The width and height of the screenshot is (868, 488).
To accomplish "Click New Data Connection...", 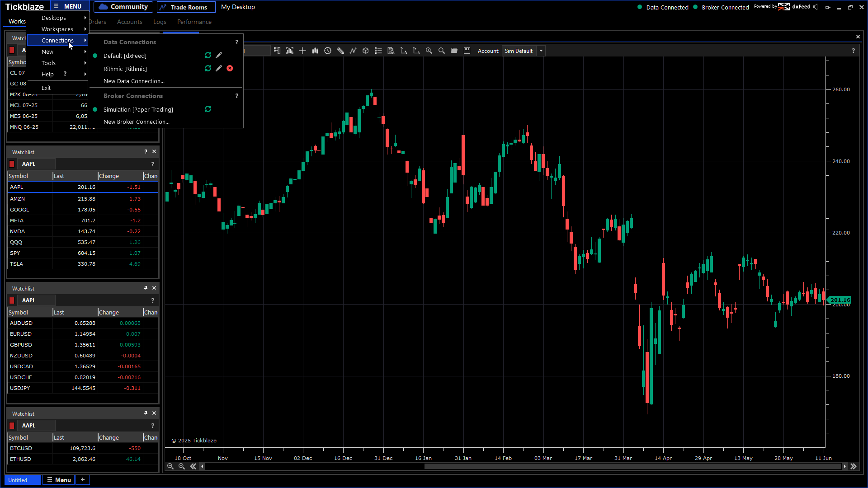I will pyautogui.click(x=134, y=81).
